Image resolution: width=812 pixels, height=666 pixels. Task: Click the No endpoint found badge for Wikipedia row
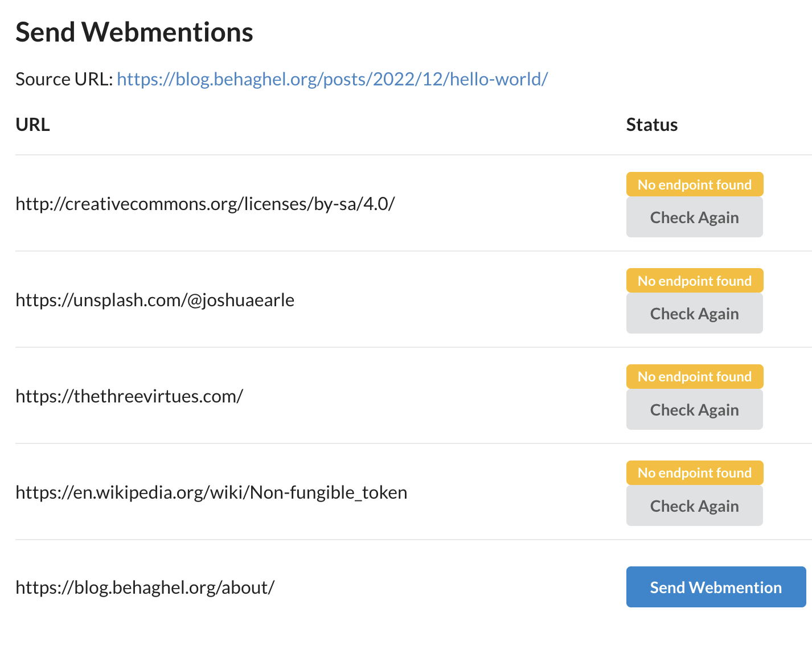(694, 472)
